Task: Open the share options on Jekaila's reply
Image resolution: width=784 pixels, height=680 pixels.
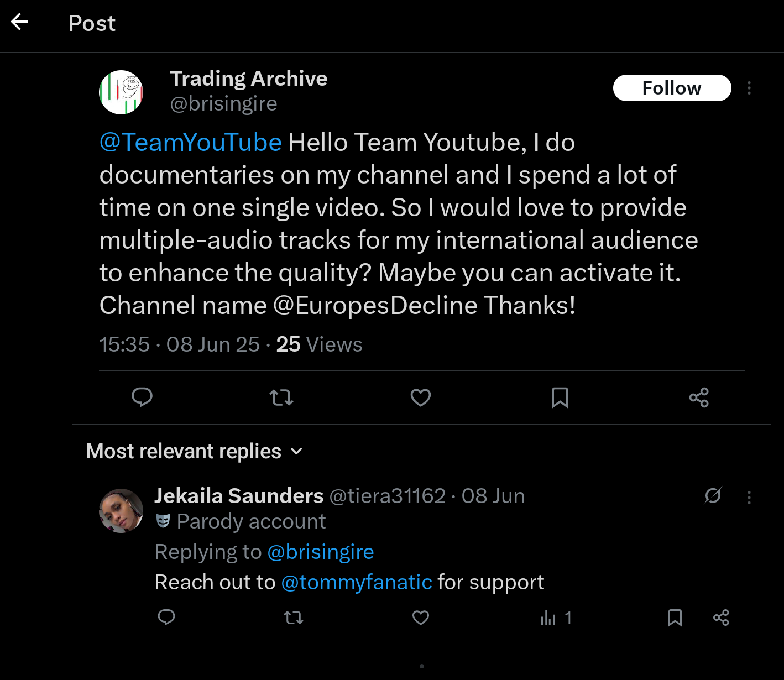Action: 721,618
